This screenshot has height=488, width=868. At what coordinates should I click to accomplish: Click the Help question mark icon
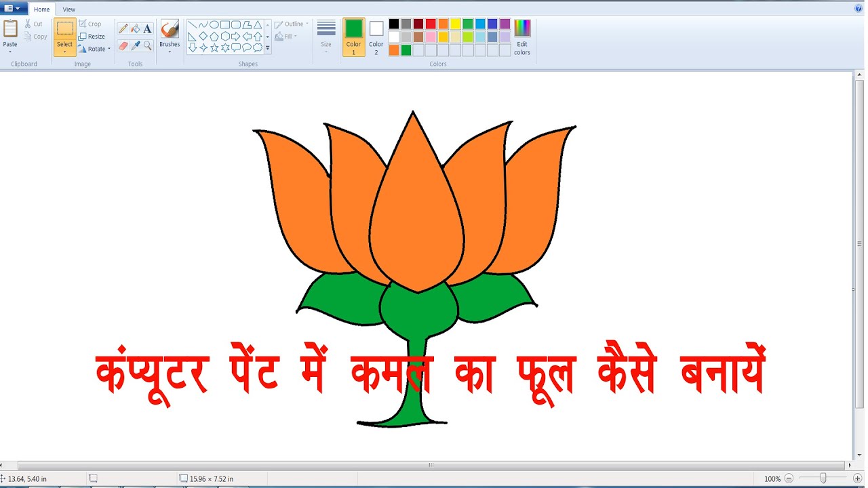(859, 8)
